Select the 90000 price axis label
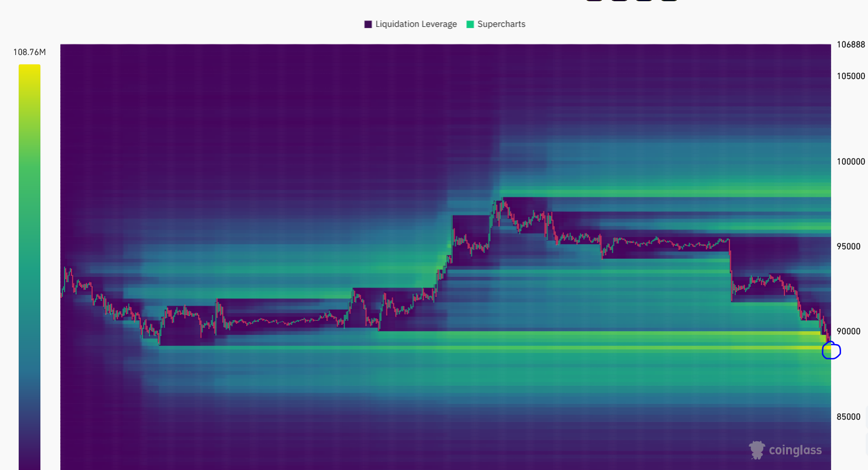Viewport: 868px width, 470px height. pos(849,331)
